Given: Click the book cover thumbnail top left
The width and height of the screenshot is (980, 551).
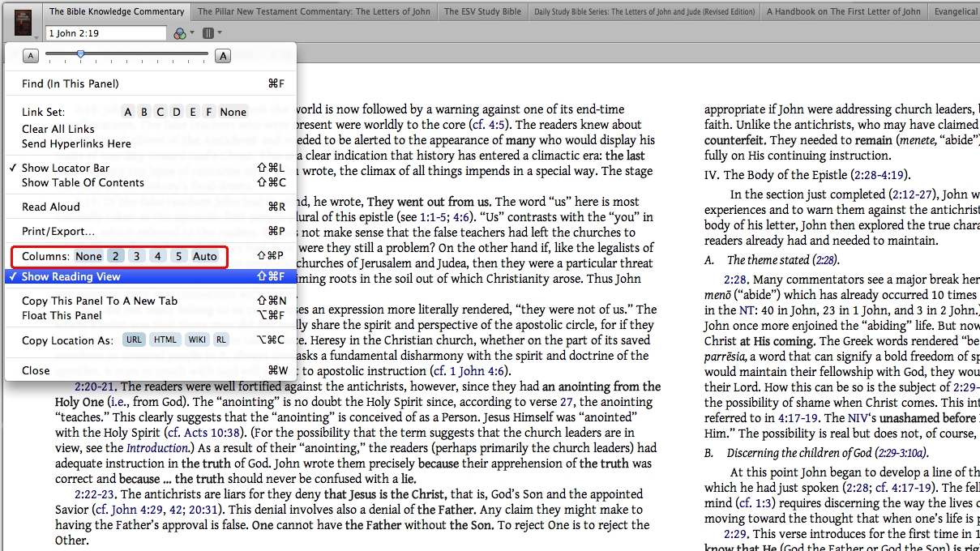Looking at the screenshot, I should 22,21.
